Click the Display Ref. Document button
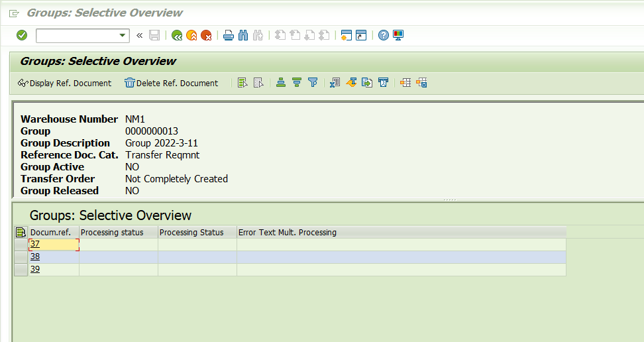 (x=64, y=83)
